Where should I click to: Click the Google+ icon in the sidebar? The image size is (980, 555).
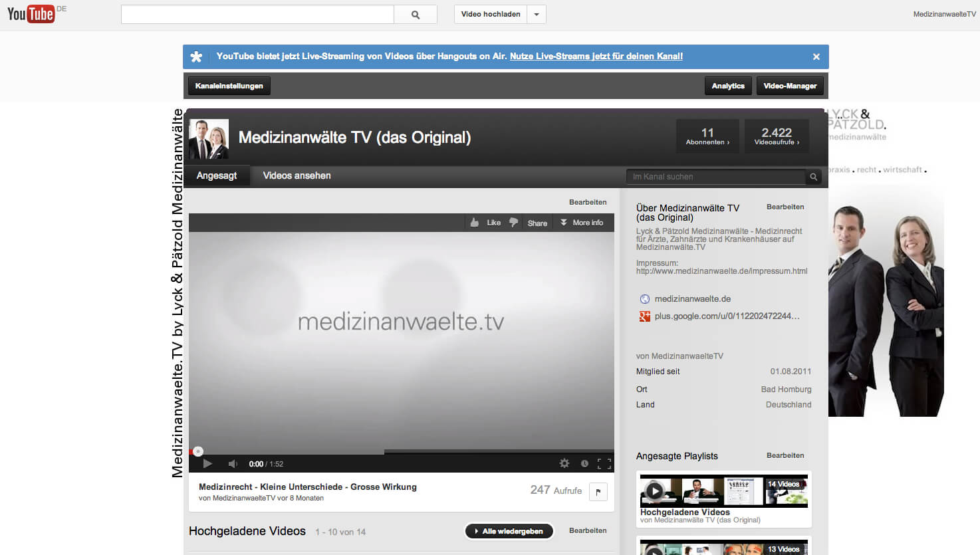644,316
